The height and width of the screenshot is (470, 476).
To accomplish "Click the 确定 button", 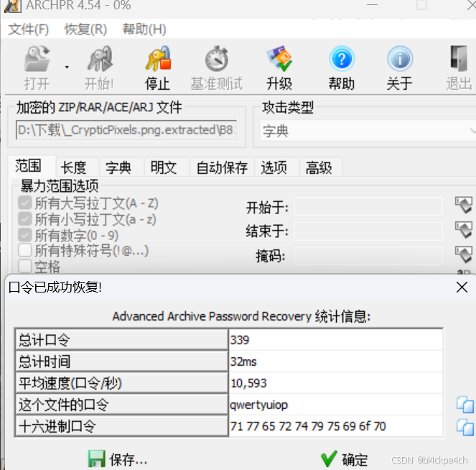I will click(x=344, y=459).
